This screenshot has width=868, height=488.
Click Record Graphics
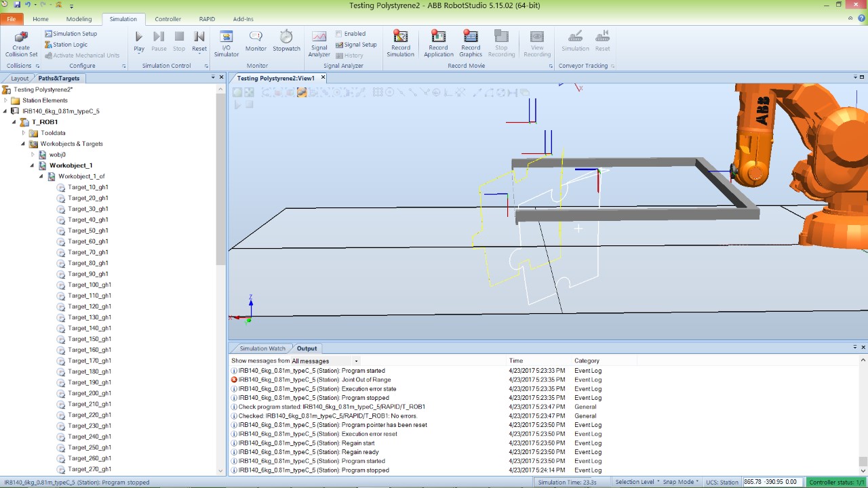tap(471, 43)
